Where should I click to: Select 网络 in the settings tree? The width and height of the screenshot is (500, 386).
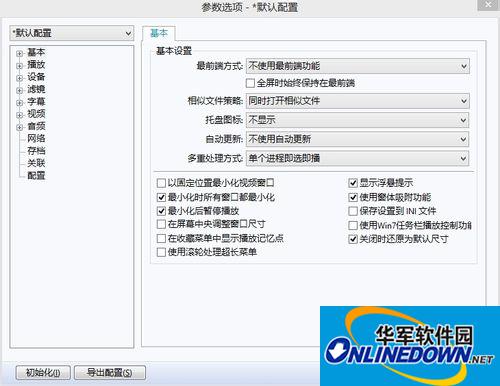coord(36,138)
